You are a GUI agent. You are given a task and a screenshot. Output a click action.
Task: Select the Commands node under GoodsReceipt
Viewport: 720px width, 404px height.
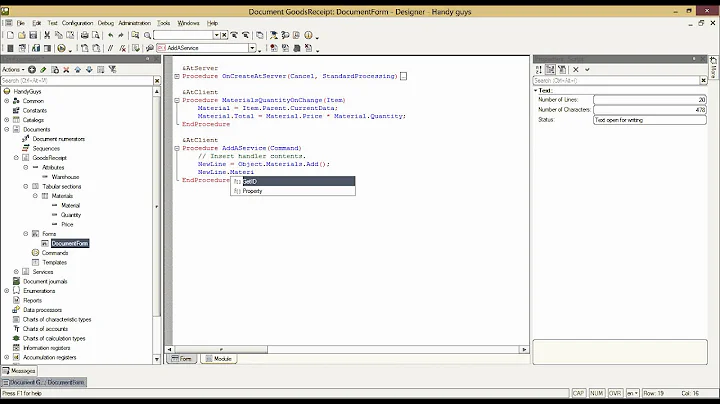pos(55,253)
